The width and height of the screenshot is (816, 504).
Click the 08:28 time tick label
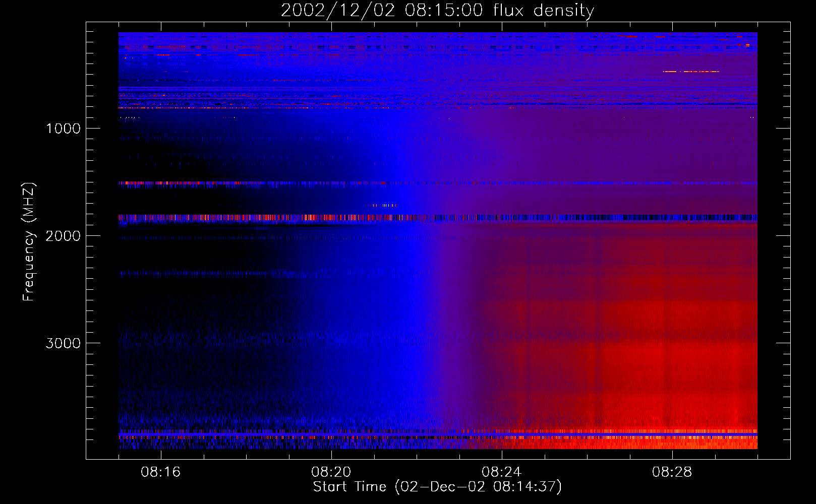pyautogui.click(x=672, y=472)
